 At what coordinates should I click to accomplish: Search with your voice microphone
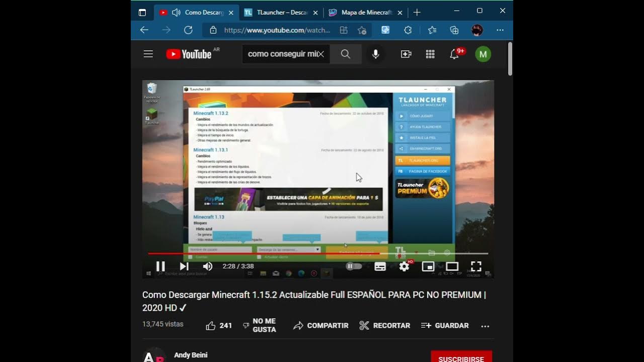[375, 54]
